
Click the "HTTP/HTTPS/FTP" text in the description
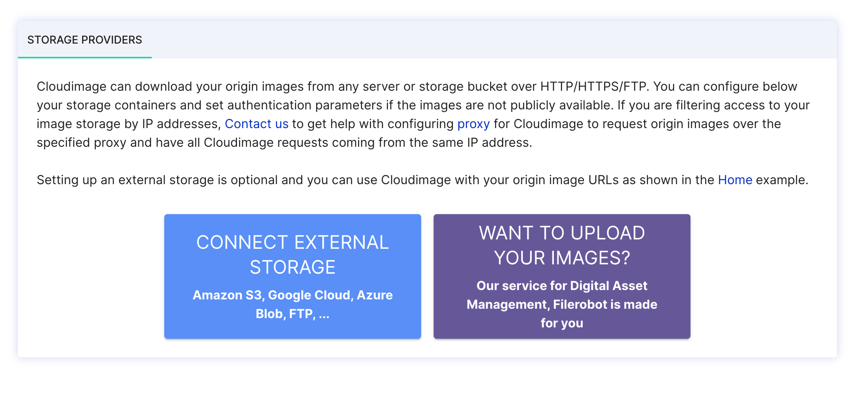tap(594, 86)
